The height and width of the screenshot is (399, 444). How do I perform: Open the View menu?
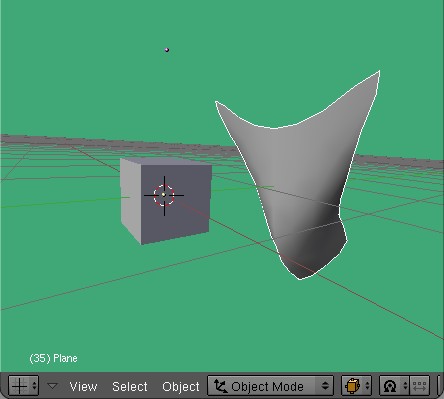click(x=83, y=386)
